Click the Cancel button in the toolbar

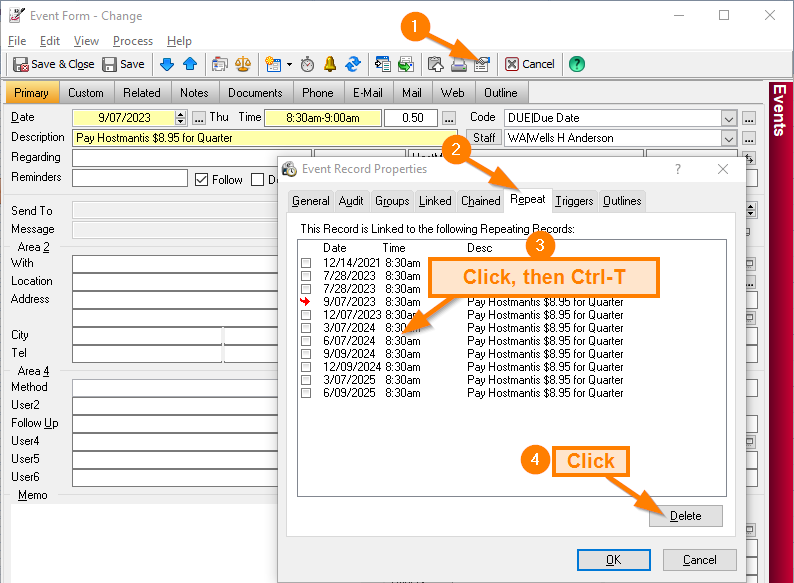tap(530, 64)
